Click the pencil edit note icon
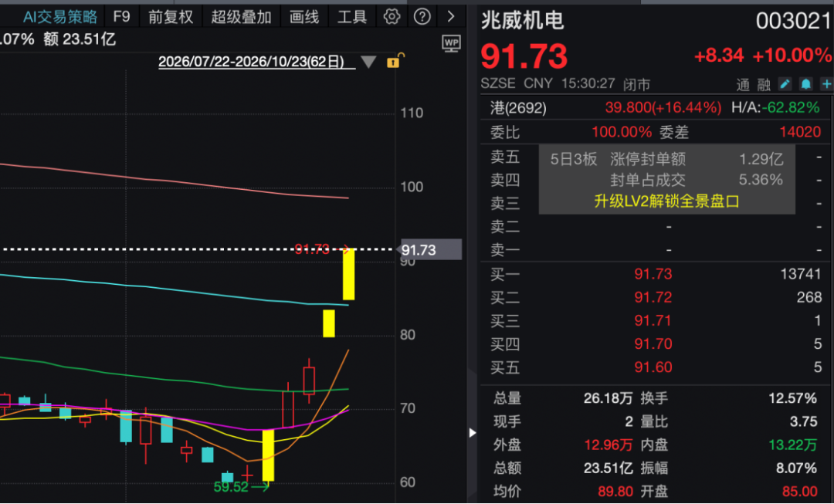Image resolution: width=834 pixels, height=504 pixels. (x=785, y=84)
